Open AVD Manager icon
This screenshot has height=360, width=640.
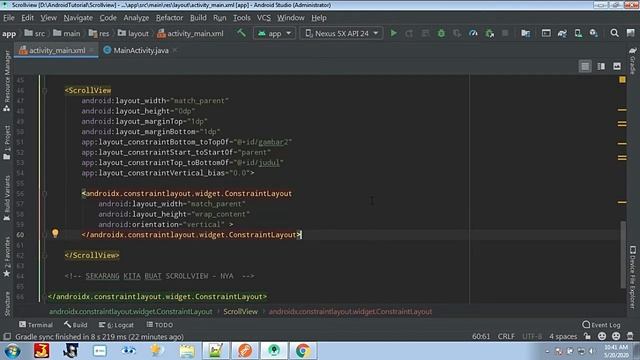tap(578, 33)
